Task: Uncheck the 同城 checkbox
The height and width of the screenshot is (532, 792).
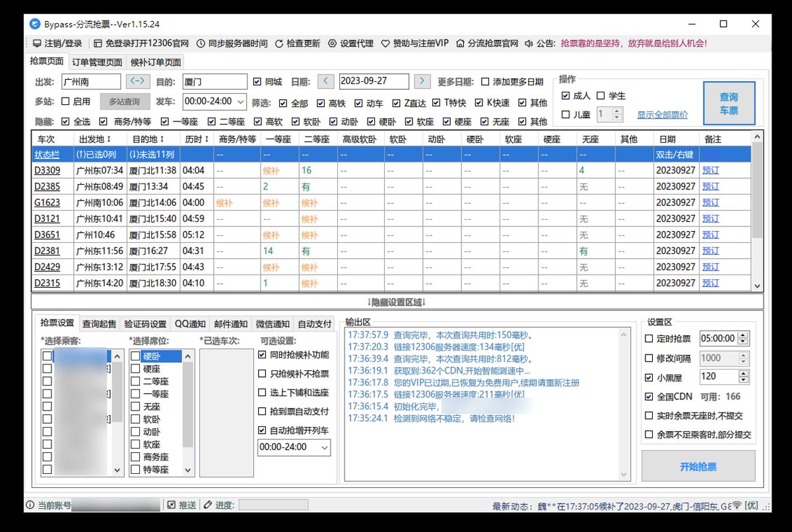Action: (x=257, y=82)
